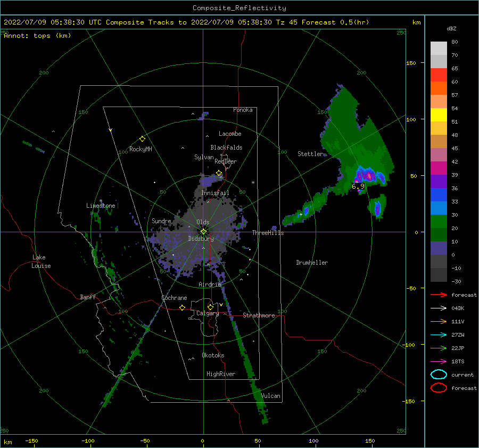Click the green 22JP arrow icon
This screenshot has height=448, width=479.
coord(439,348)
